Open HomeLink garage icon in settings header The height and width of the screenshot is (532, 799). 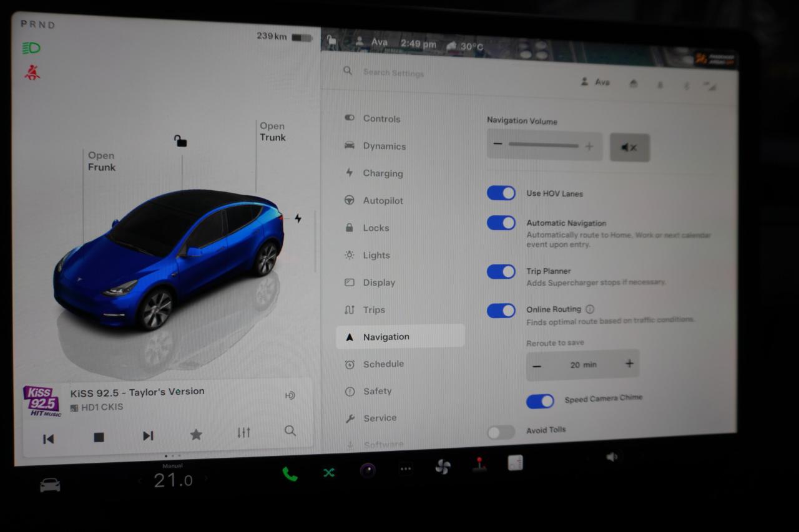(634, 84)
